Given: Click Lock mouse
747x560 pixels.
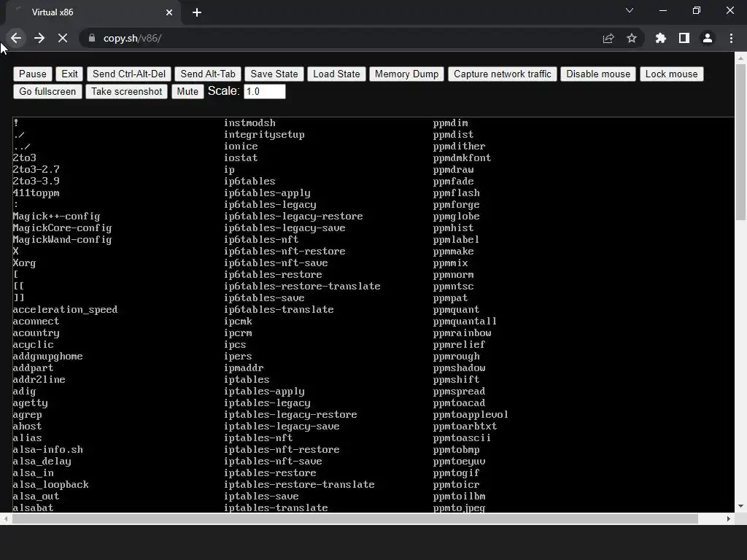Looking at the screenshot, I should point(671,74).
